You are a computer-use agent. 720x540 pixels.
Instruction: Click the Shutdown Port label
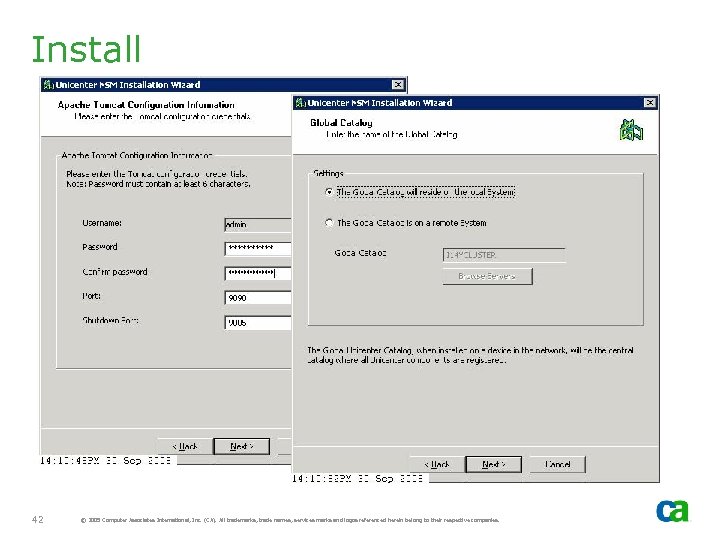110,320
